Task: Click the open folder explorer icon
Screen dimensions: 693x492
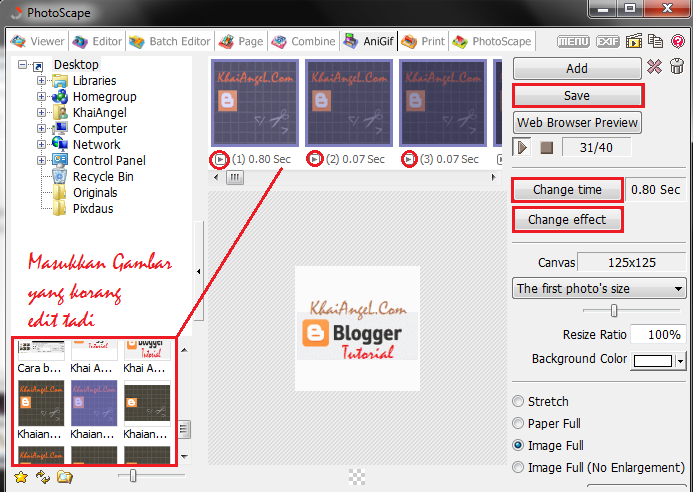Action: point(65,477)
